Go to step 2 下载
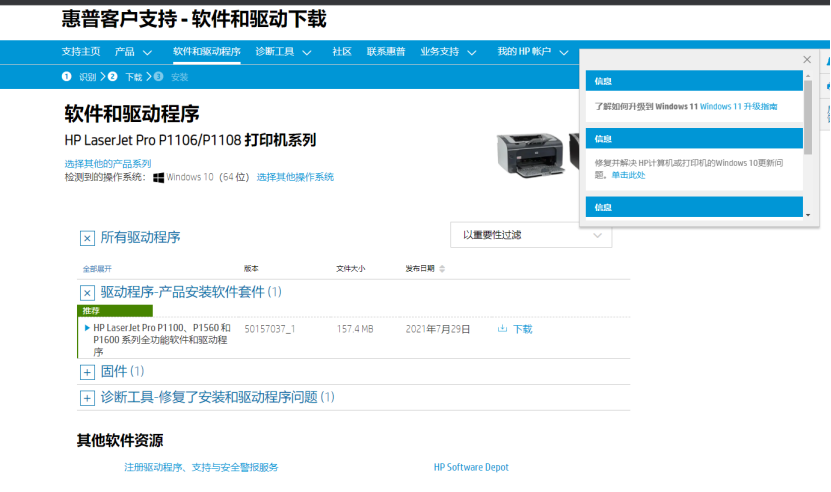This screenshot has width=831, height=492. 125,77
